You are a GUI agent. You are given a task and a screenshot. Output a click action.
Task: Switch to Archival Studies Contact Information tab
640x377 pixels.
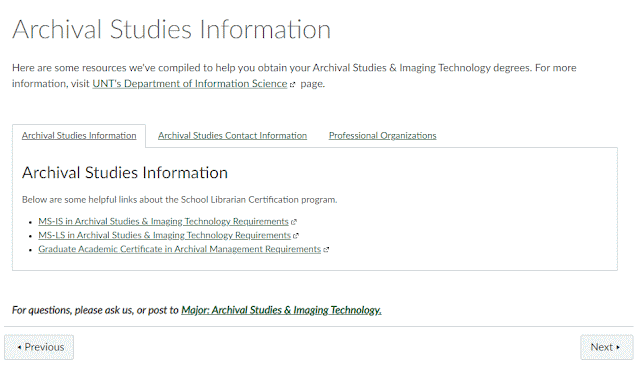tap(232, 135)
